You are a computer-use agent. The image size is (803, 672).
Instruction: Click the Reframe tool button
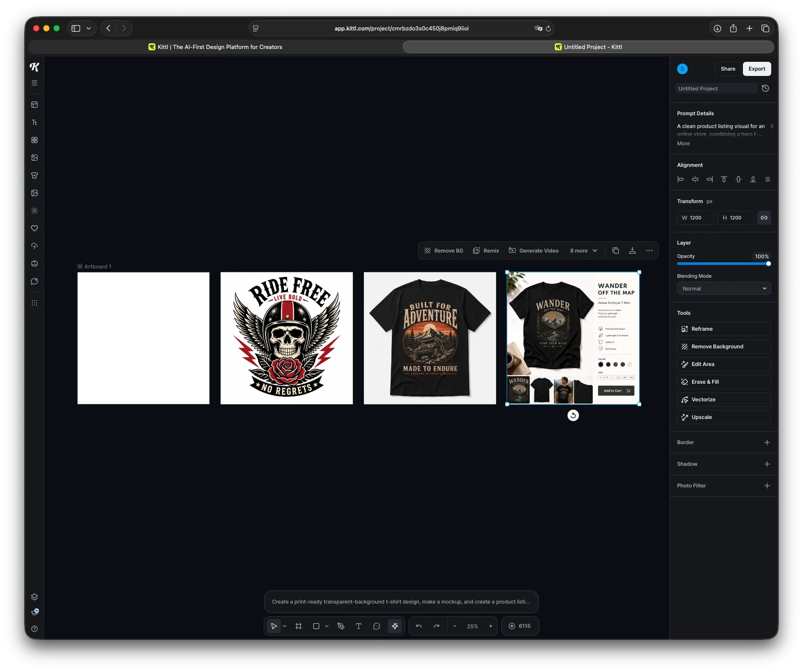(x=724, y=329)
